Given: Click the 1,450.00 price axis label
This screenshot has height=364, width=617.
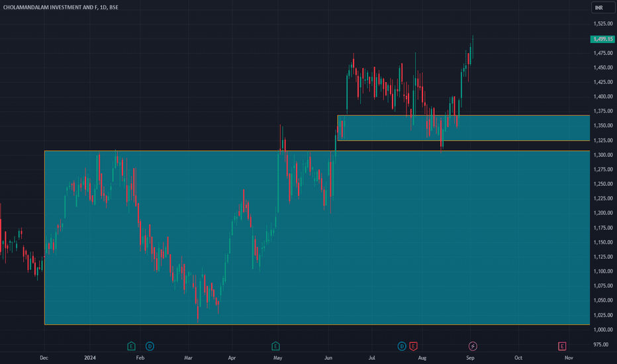Looking at the screenshot, I should click(603, 68).
